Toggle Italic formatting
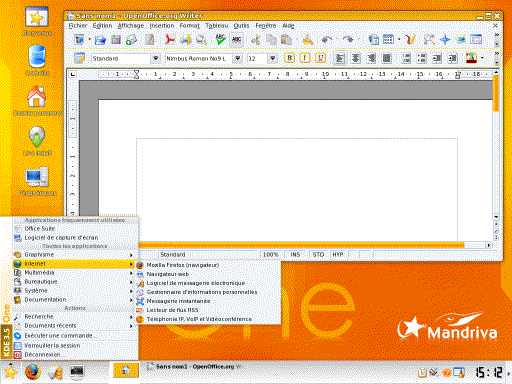This screenshot has width=512, height=384. (305, 58)
